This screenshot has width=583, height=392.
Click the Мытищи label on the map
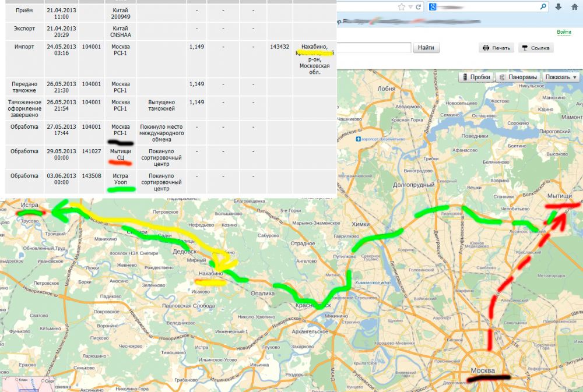pos(559,196)
